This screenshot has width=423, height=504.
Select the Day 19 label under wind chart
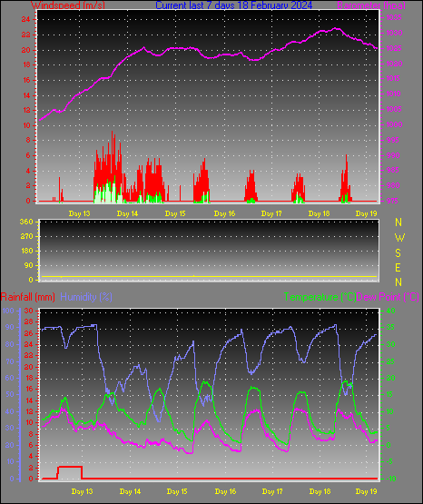tap(366, 213)
